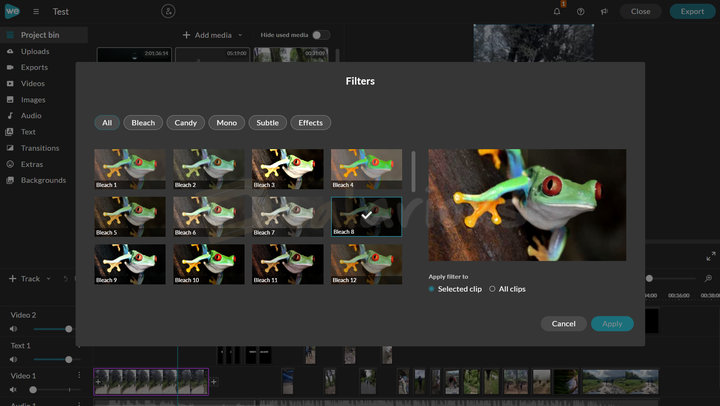Screen dimensions: 720x406
Task: Click the Close editor button
Action: click(x=641, y=11)
